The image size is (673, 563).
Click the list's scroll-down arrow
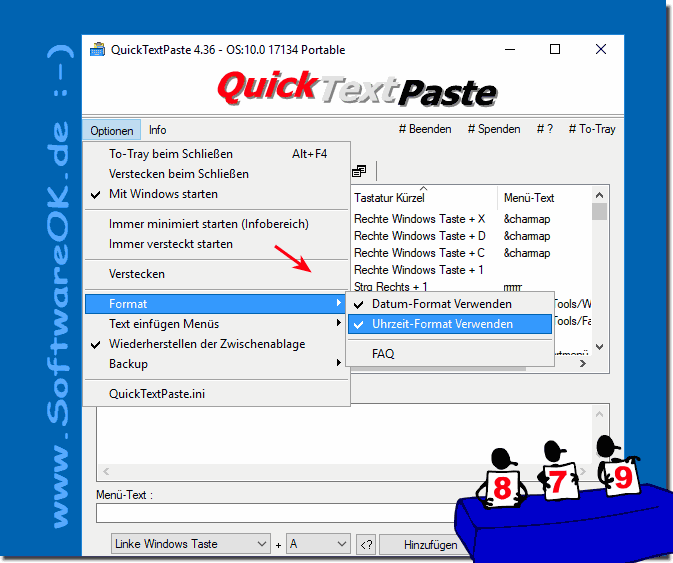[600, 347]
